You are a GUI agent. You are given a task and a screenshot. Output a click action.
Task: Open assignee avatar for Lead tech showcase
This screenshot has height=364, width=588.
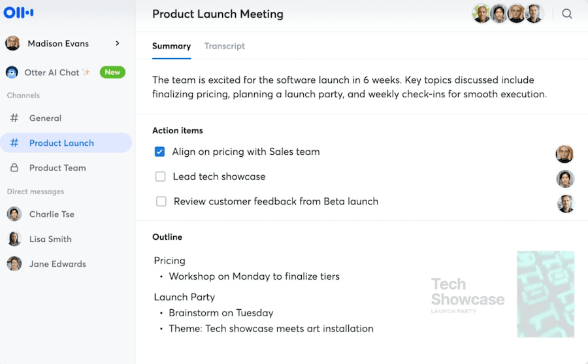coord(564,178)
